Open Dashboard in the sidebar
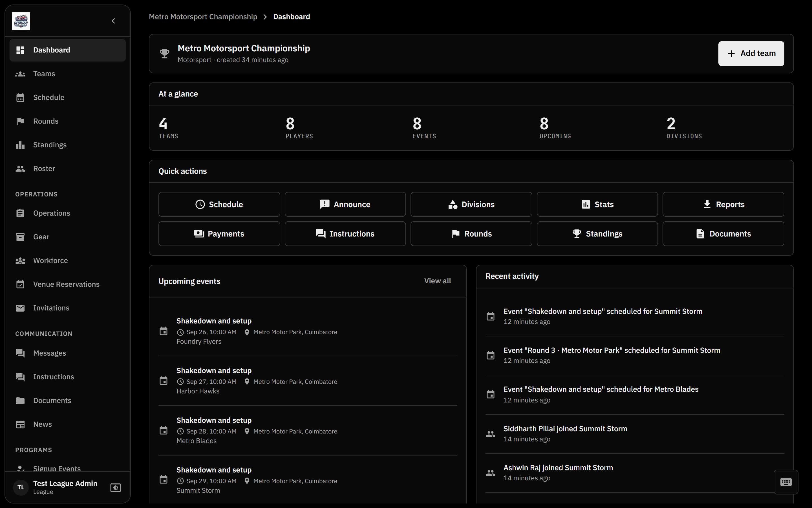 pyautogui.click(x=67, y=50)
